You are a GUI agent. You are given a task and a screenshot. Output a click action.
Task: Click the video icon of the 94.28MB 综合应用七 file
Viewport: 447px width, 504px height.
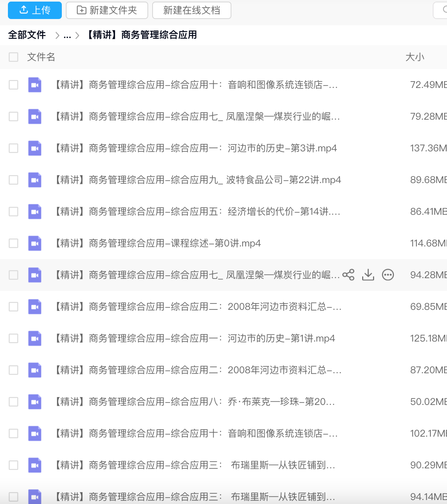point(35,275)
